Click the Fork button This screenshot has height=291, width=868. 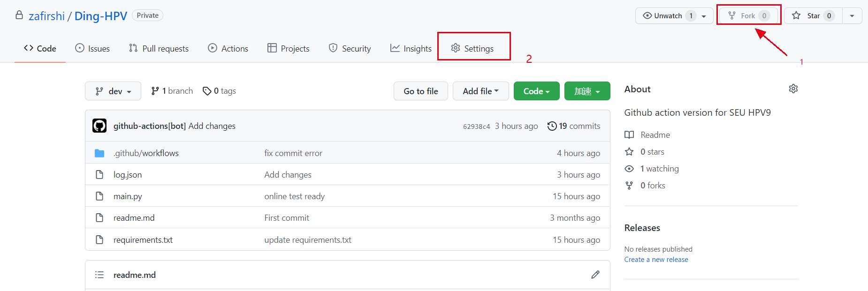(x=748, y=15)
